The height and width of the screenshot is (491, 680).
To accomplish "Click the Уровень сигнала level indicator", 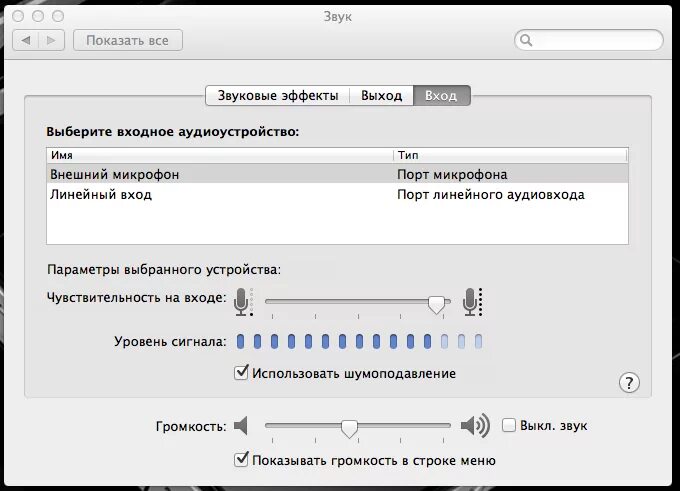I will (359, 341).
